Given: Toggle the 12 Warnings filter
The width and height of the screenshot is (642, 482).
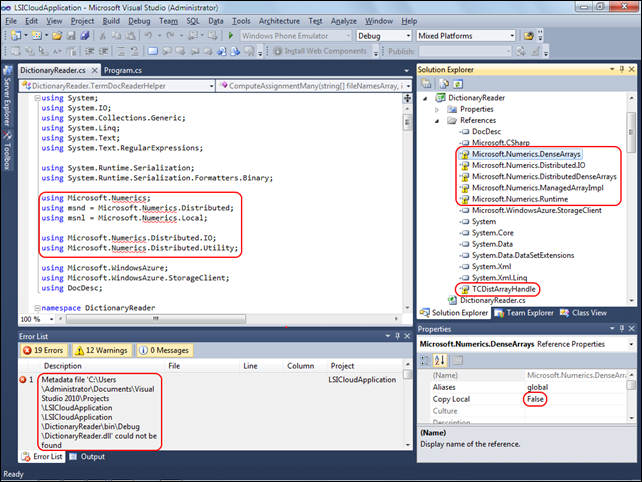Looking at the screenshot, I should tap(102, 350).
